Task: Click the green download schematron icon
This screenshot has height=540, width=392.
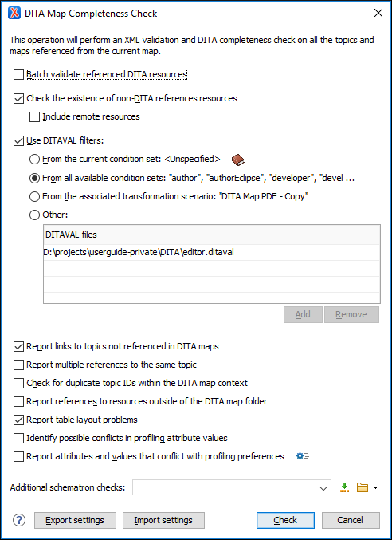Action: pyautogui.click(x=344, y=487)
